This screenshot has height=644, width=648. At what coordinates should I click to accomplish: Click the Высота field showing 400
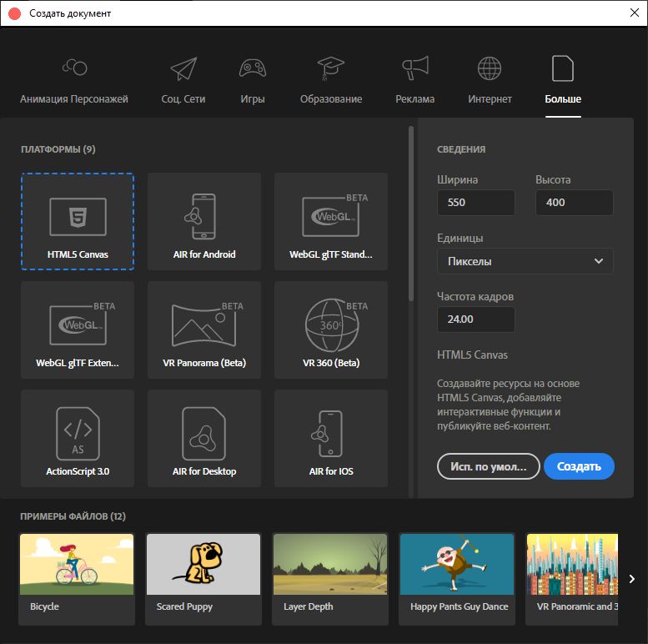pyautogui.click(x=574, y=203)
